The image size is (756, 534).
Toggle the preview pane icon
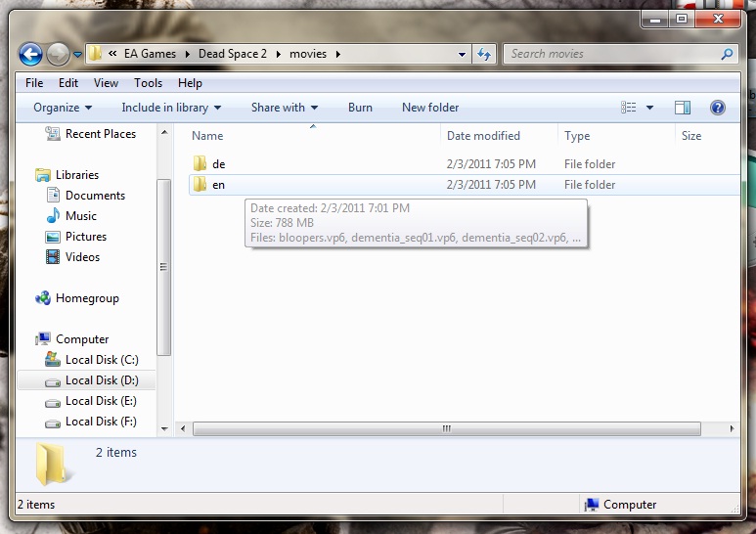[x=683, y=108]
